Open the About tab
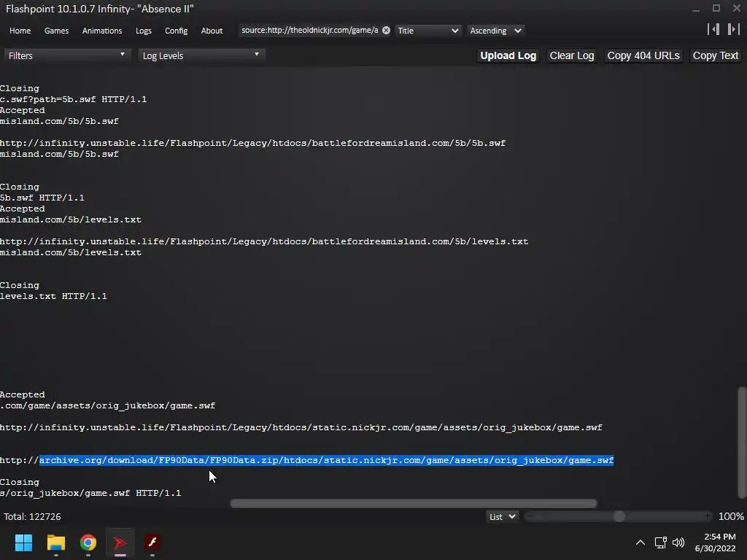The width and height of the screenshot is (747, 560). 212,31
